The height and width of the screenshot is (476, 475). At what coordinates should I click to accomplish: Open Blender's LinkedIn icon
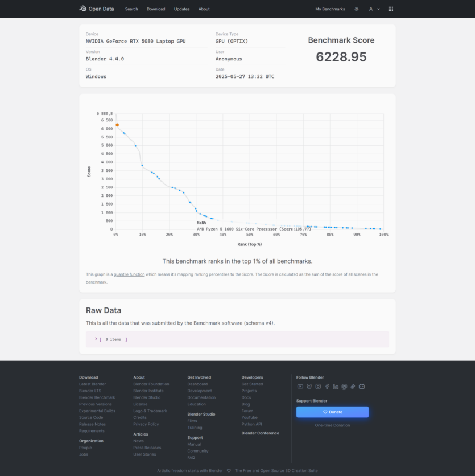click(336, 387)
